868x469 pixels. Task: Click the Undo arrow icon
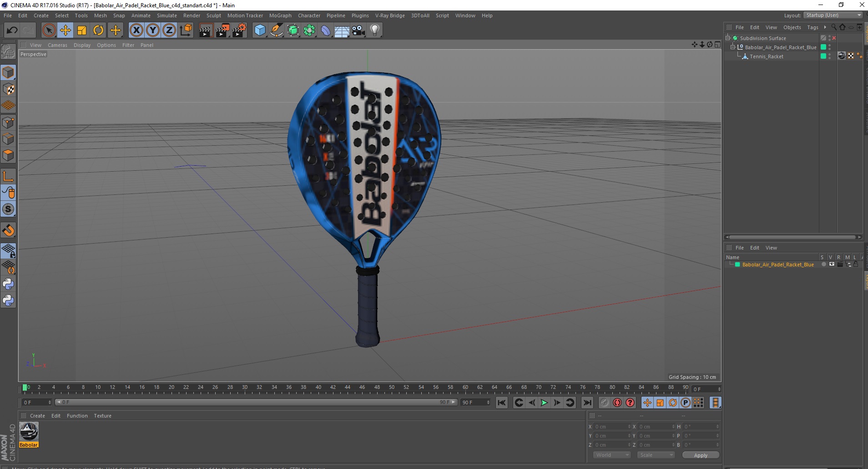tap(12, 31)
